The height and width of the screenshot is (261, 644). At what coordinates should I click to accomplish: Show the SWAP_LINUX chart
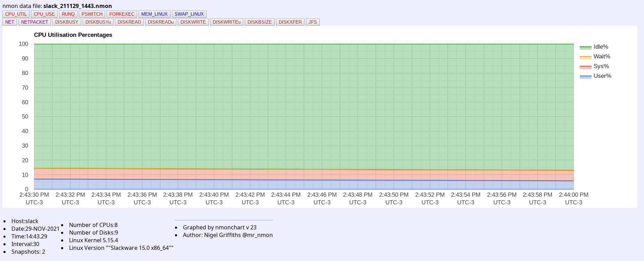pyautogui.click(x=189, y=14)
